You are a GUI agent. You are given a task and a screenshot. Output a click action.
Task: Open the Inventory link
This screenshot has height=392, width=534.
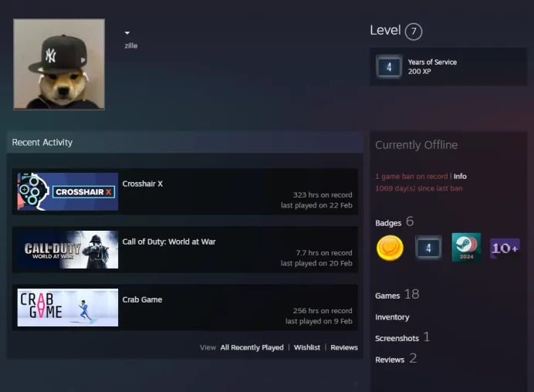392,317
